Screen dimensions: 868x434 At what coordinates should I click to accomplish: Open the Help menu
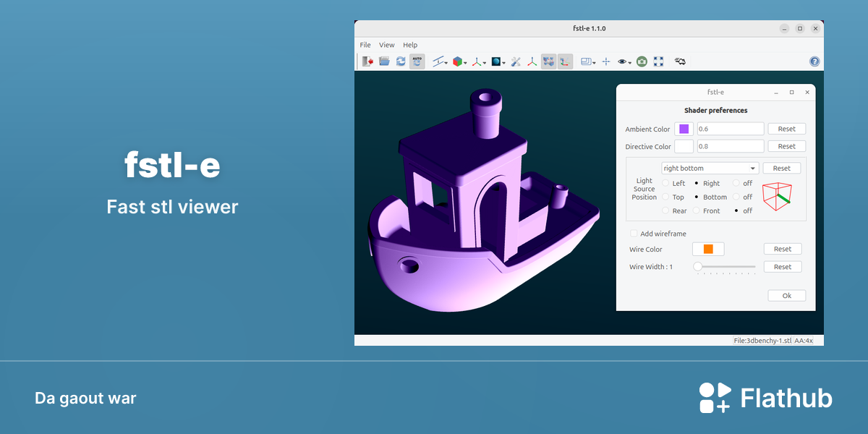coord(410,45)
